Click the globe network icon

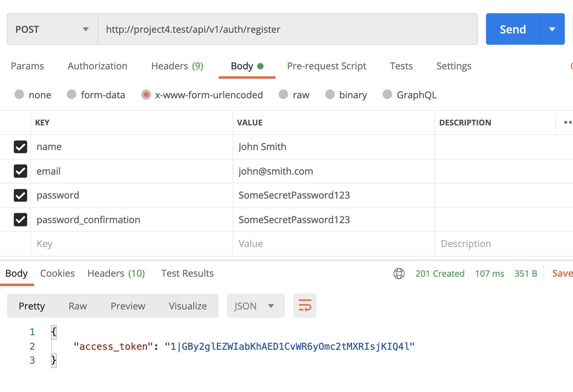pos(399,274)
